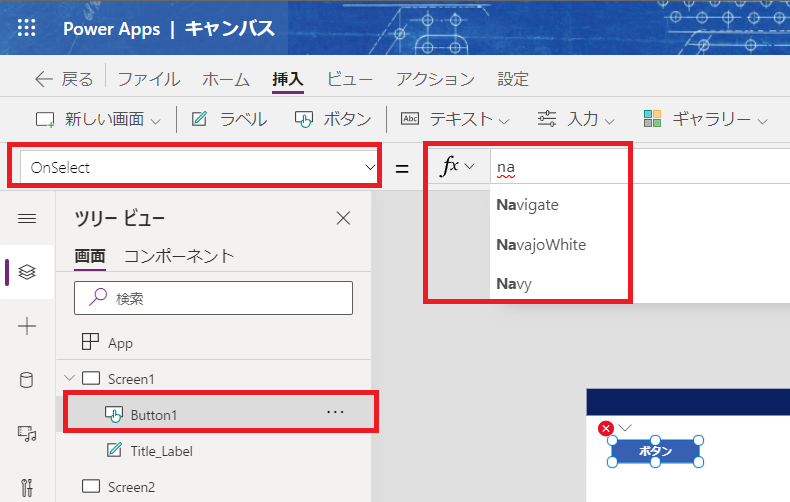Open the ビュー tab
This screenshot has width=790, height=502.
[x=350, y=79]
